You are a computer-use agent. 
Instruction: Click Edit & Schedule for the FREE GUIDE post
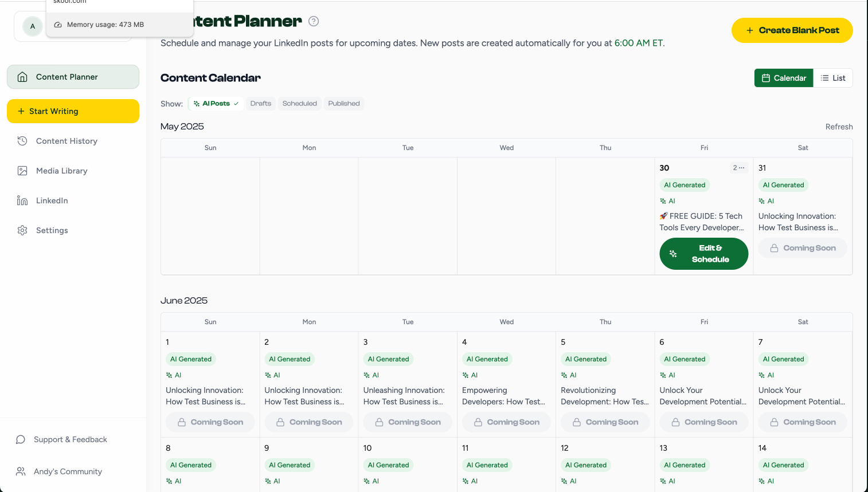(x=703, y=253)
